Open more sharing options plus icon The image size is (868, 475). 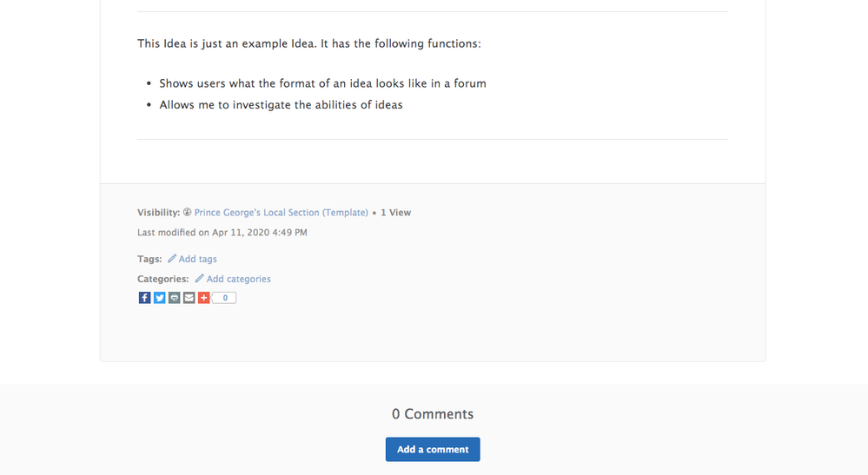(203, 298)
